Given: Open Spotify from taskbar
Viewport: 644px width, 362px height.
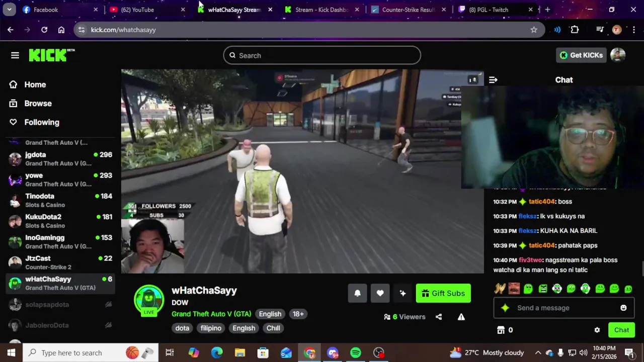Looking at the screenshot, I should 356,353.
